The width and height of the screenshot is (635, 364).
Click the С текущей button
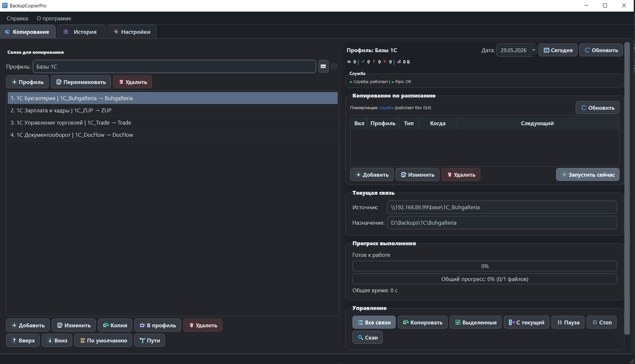pos(526,322)
